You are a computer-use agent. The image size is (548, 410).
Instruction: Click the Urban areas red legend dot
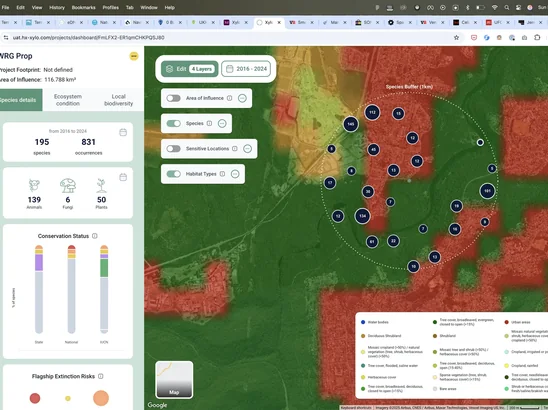coord(506,322)
